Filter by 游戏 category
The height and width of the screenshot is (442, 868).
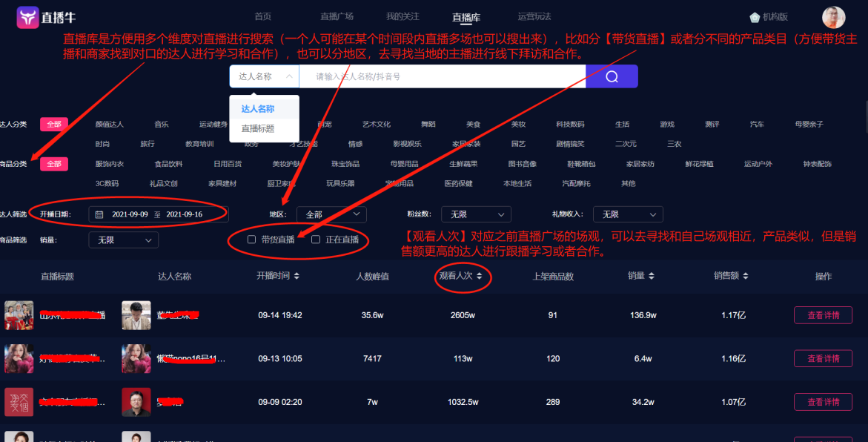click(x=667, y=124)
